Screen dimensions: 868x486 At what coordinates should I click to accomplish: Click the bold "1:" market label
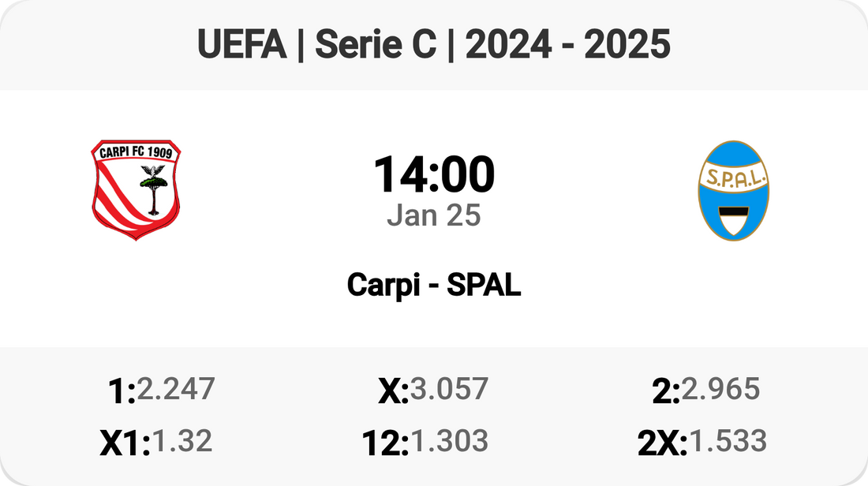click(x=122, y=391)
